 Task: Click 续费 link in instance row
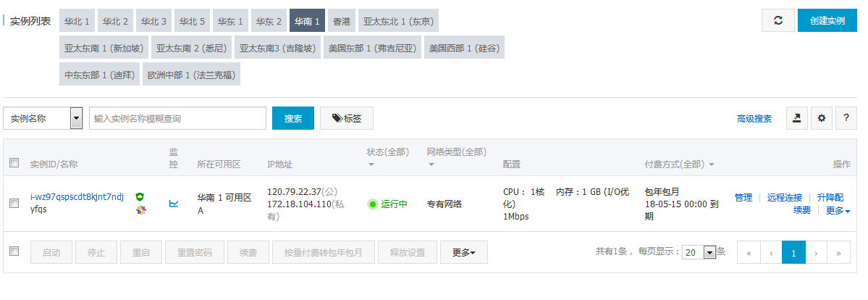pyautogui.click(x=802, y=211)
